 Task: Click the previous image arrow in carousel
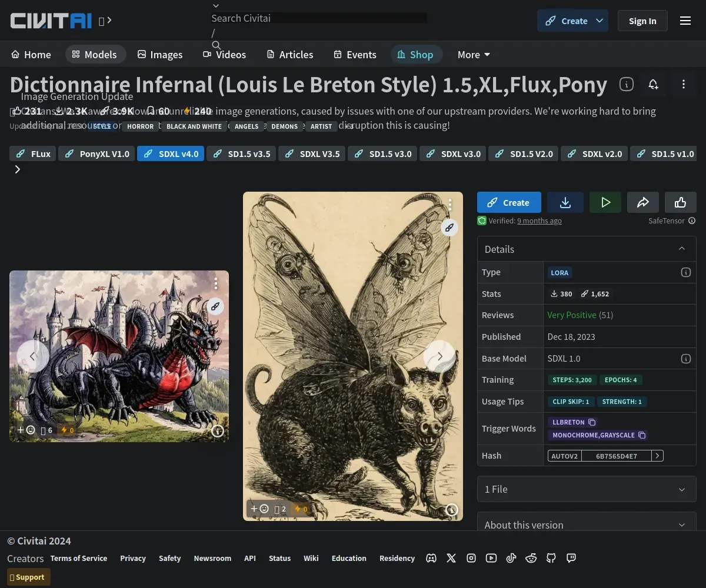coord(33,356)
